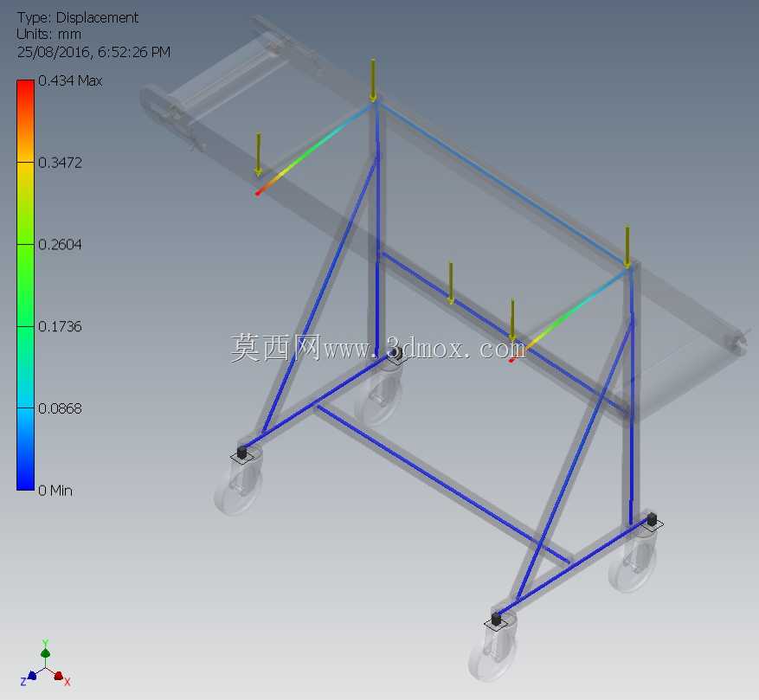Select the '0.3472' legend value
Screen dimensions: 759x700
point(60,163)
